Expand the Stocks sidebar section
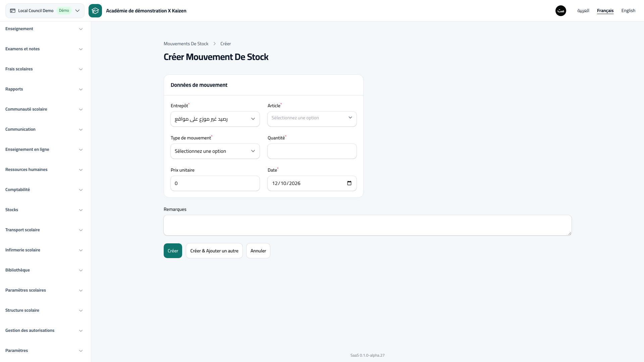The width and height of the screenshot is (644, 362). coord(44,210)
